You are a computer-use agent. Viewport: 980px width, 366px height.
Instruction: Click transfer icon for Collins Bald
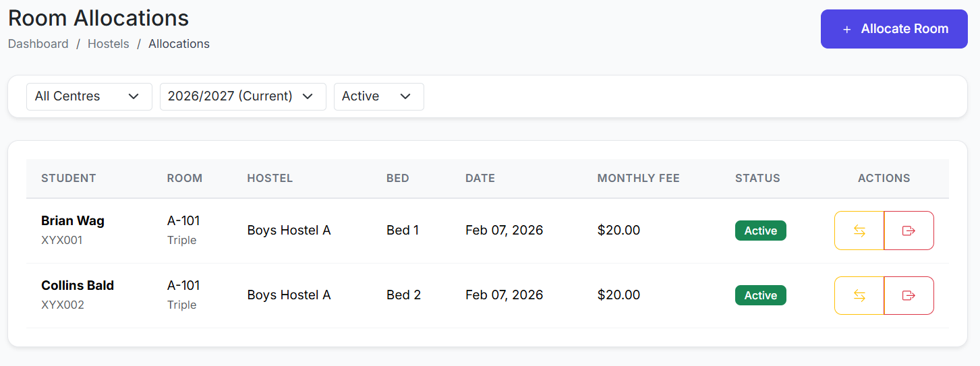(x=859, y=295)
